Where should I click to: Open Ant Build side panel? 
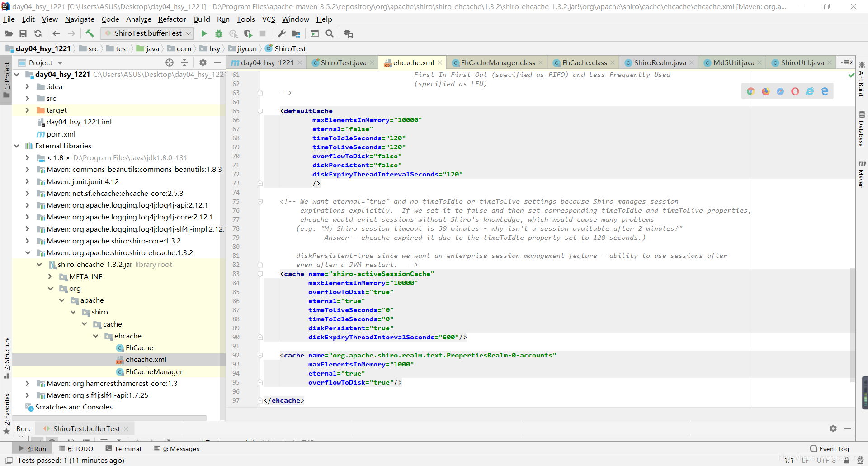[862, 79]
